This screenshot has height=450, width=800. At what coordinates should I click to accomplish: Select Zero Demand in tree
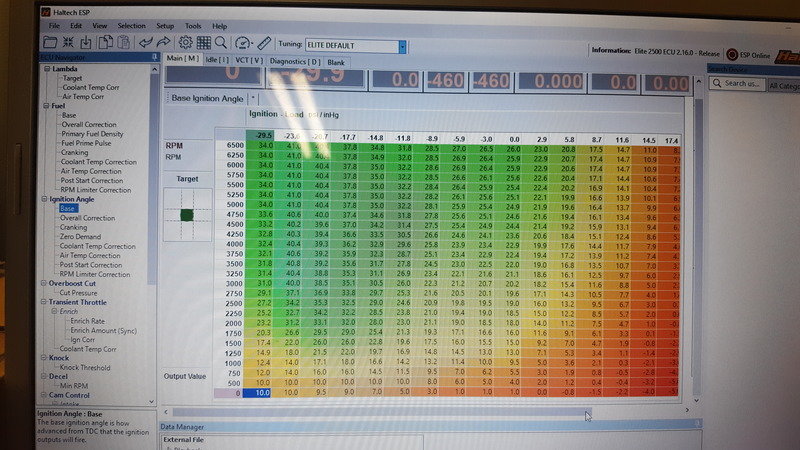click(x=80, y=236)
